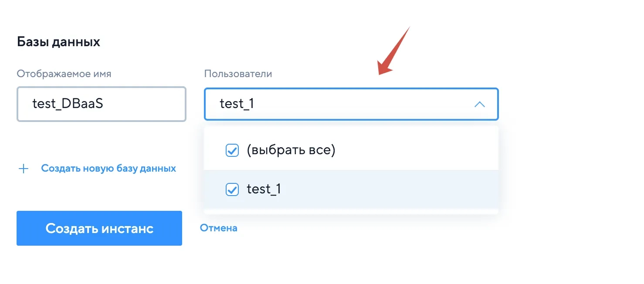The width and height of the screenshot is (644, 284).
Task: Click empty strip below test_1 in dropdown list
Action: point(351,211)
